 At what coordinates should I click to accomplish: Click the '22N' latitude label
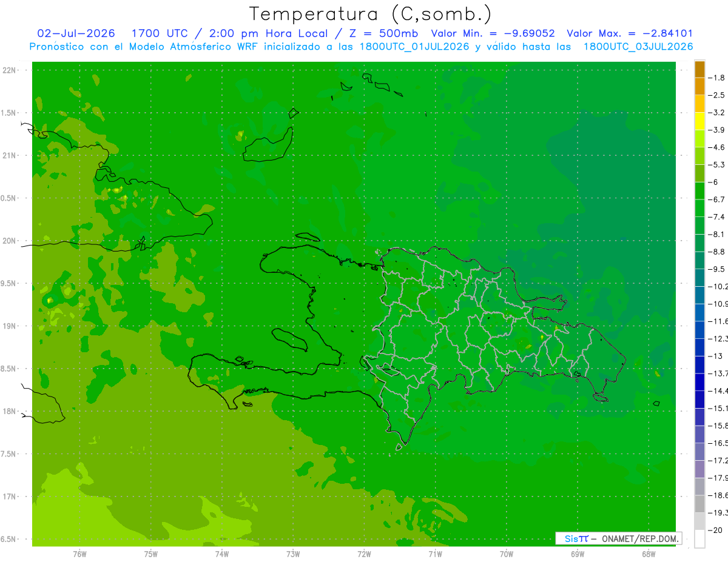click(x=8, y=70)
